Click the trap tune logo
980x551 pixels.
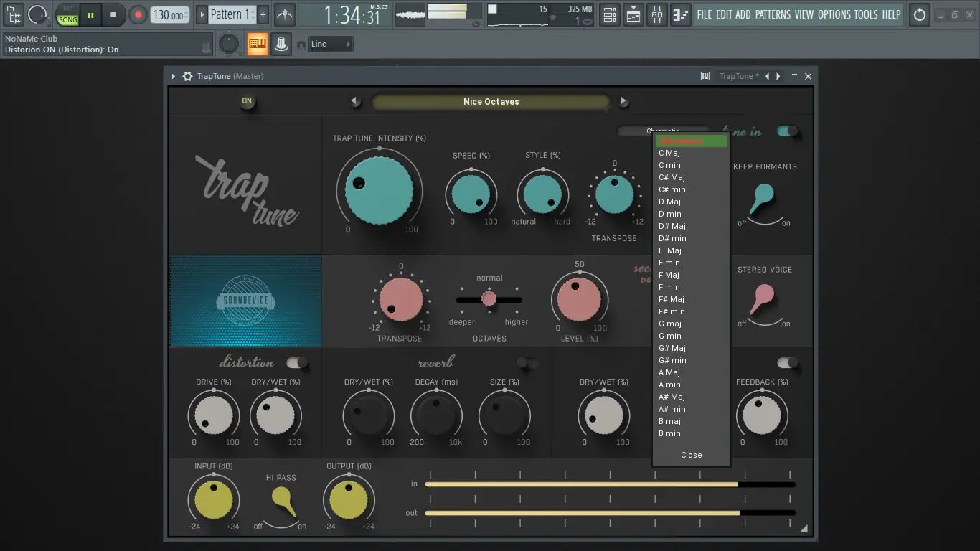tap(248, 190)
